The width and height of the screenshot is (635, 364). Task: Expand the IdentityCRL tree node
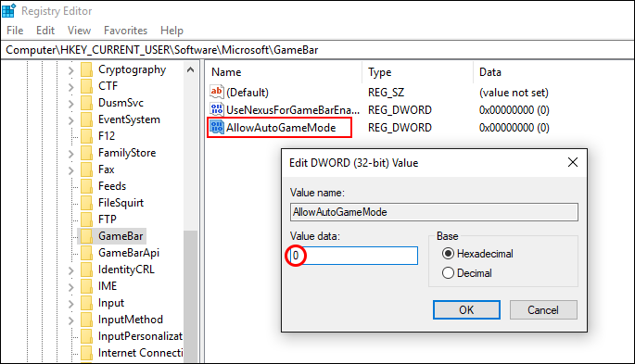click(70, 270)
